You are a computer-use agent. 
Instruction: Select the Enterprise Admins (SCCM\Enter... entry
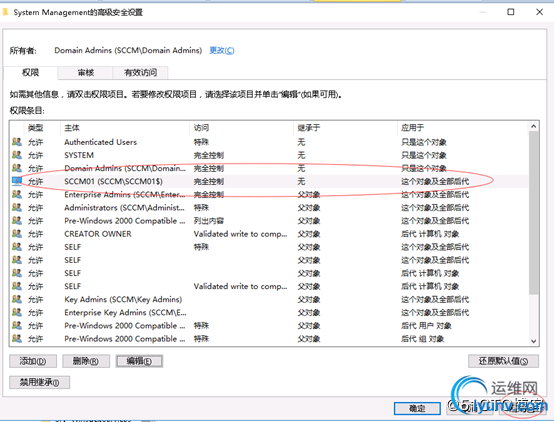point(270,194)
